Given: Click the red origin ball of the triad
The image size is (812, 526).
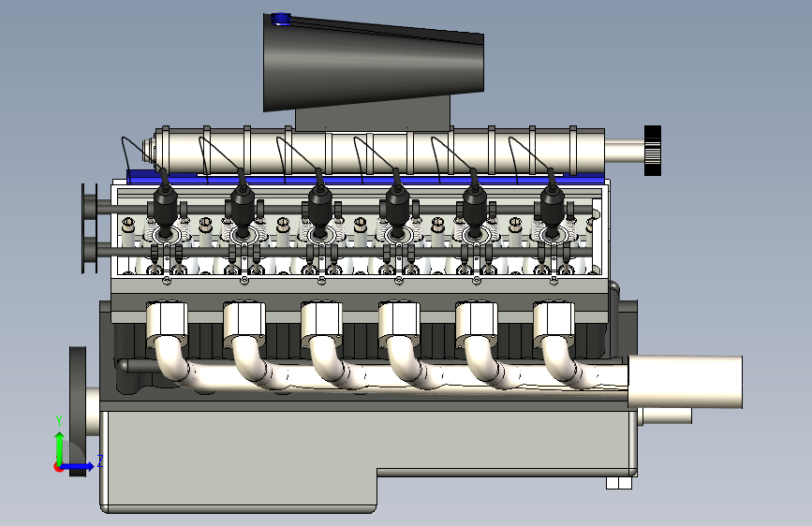Looking at the screenshot, I should (58, 467).
